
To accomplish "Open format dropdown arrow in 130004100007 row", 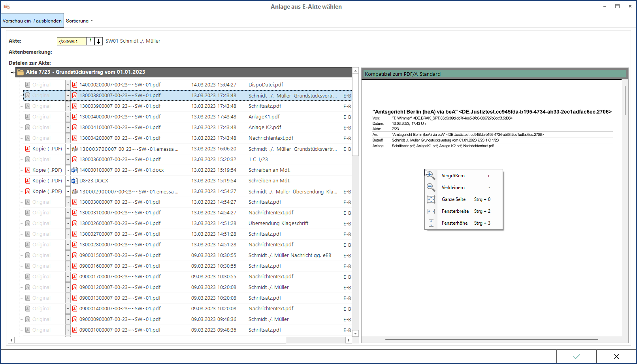I will coord(68,128).
